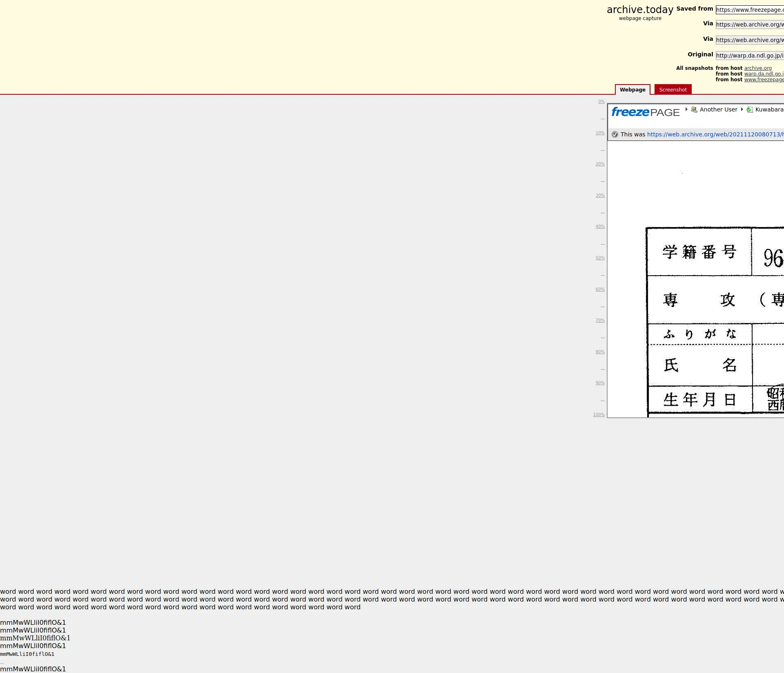Click the Original URL field
The image size is (784, 673).
(x=749, y=56)
